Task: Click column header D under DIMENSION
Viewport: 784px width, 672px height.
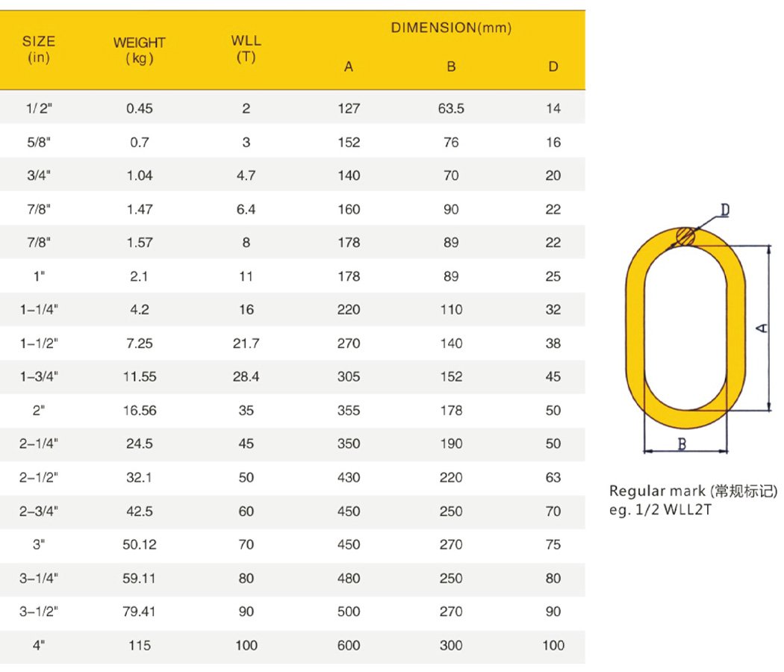Action: [553, 66]
